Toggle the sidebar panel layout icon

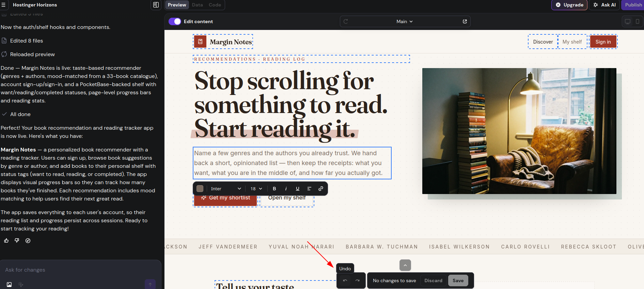click(156, 5)
